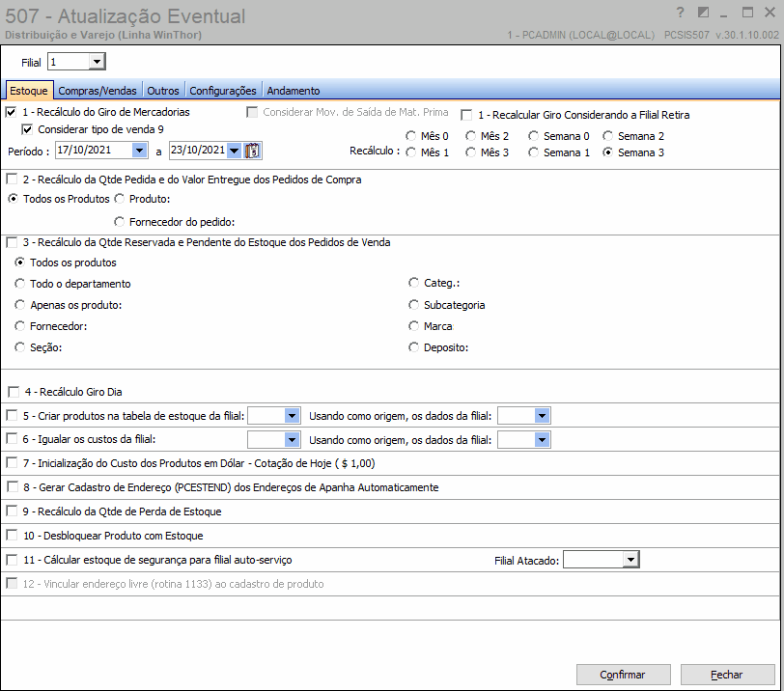Click the Fechar button
Image resolution: width=784 pixels, height=691 pixels.
tap(727, 675)
